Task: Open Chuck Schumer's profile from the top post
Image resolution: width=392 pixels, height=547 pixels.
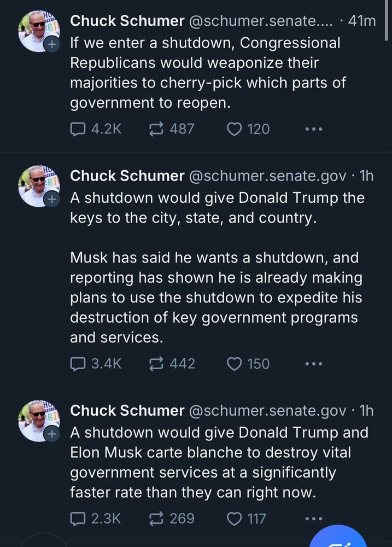Action: [x=127, y=21]
